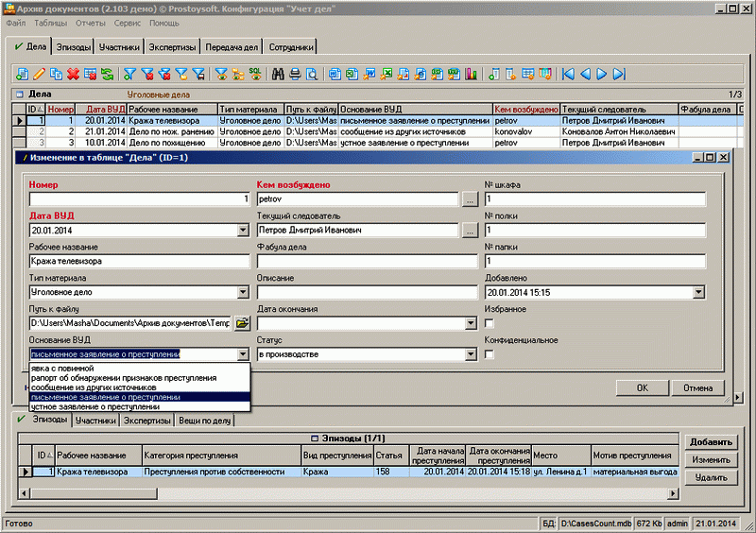Image resolution: width=756 pixels, height=533 pixels.
Task: Go to first record using navigation arrow
Action: click(568, 74)
